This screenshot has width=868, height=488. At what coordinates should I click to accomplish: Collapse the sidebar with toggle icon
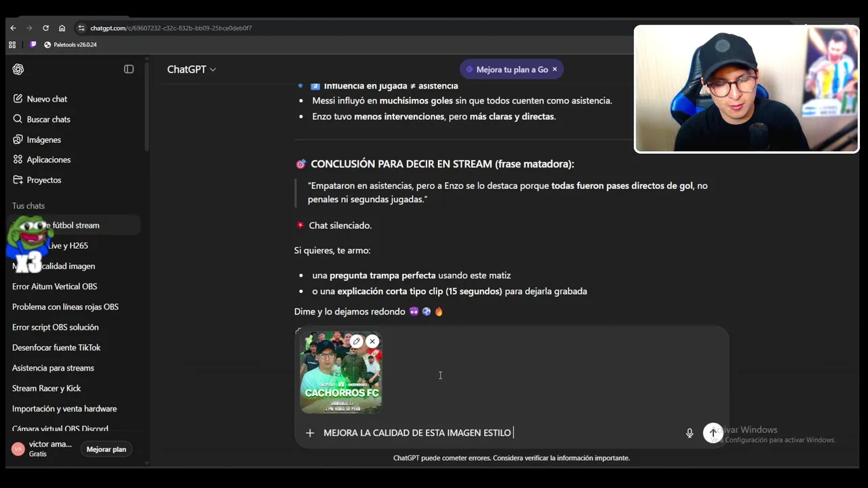coord(129,69)
